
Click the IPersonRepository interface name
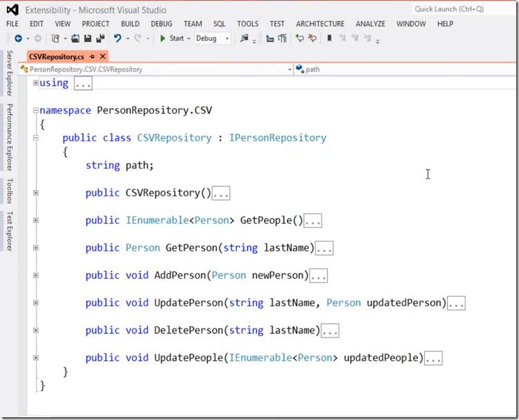click(x=278, y=138)
